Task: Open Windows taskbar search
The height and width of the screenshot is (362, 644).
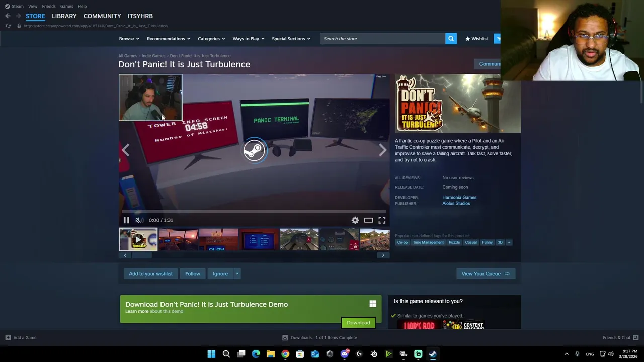Action: coord(226,354)
